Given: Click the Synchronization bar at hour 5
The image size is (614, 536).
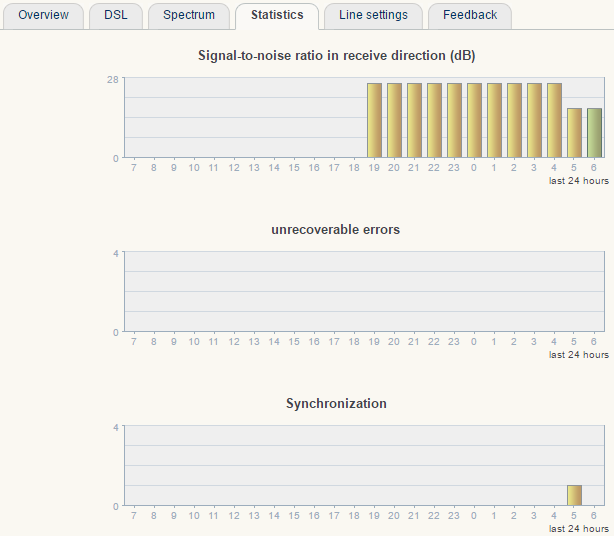Looking at the screenshot, I should point(574,495).
